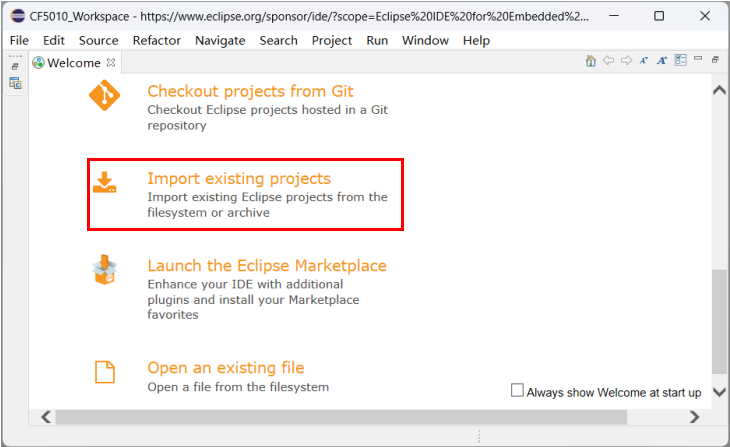
Task: Maximize the Welcome view panel
Action: [715, 61]
